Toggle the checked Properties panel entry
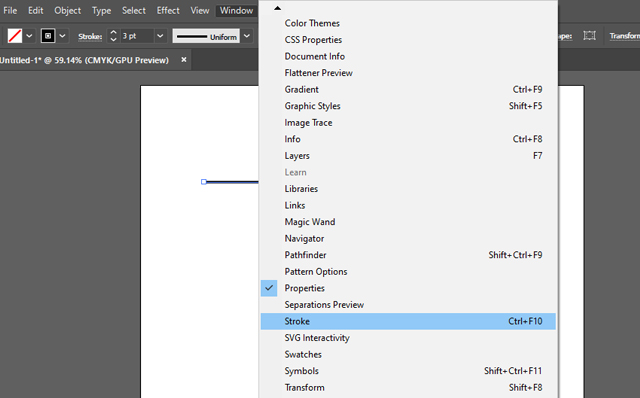The width and height of the screenshot is (640, 398). pos(408,288)
